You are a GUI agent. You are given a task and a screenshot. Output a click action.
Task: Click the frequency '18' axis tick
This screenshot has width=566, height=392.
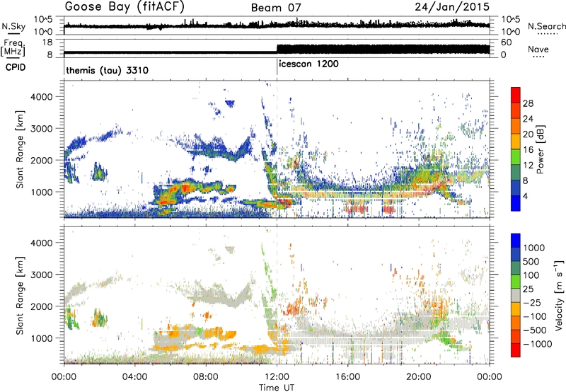point(47,42)
